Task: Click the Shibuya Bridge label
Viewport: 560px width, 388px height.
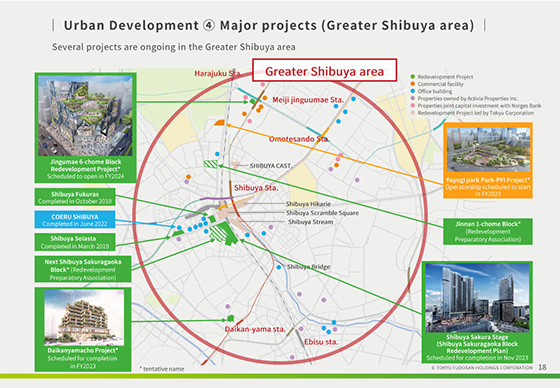Action: click(309, 267)
